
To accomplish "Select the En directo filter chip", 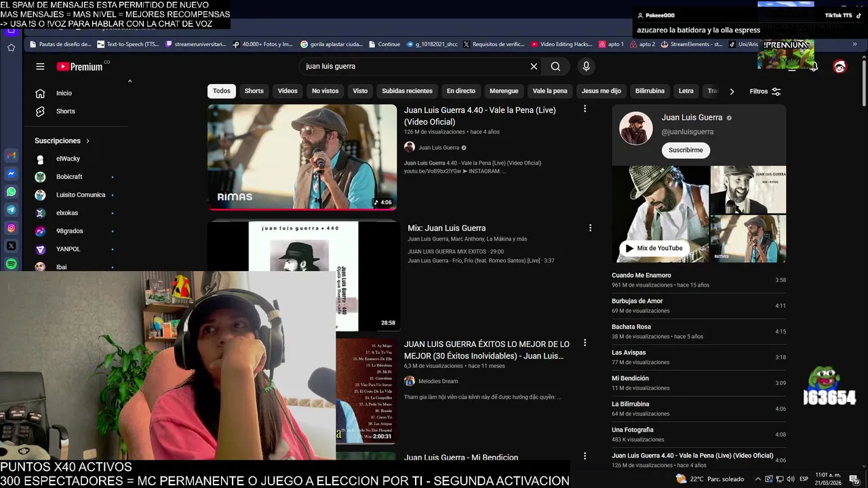I will coord(461,91).
